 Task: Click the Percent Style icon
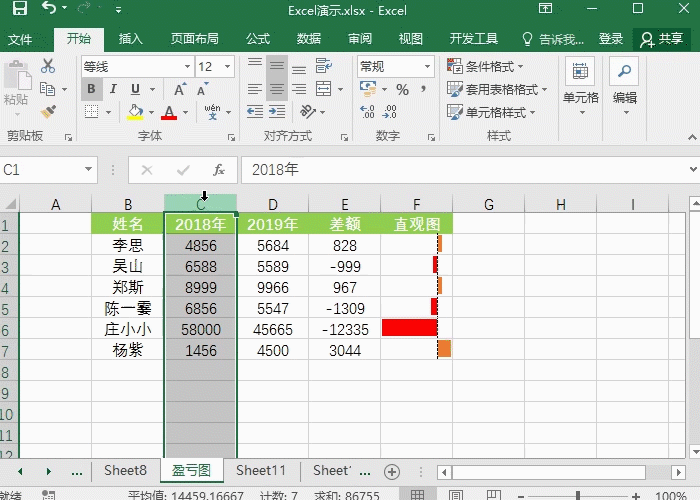tap(402, 89)
